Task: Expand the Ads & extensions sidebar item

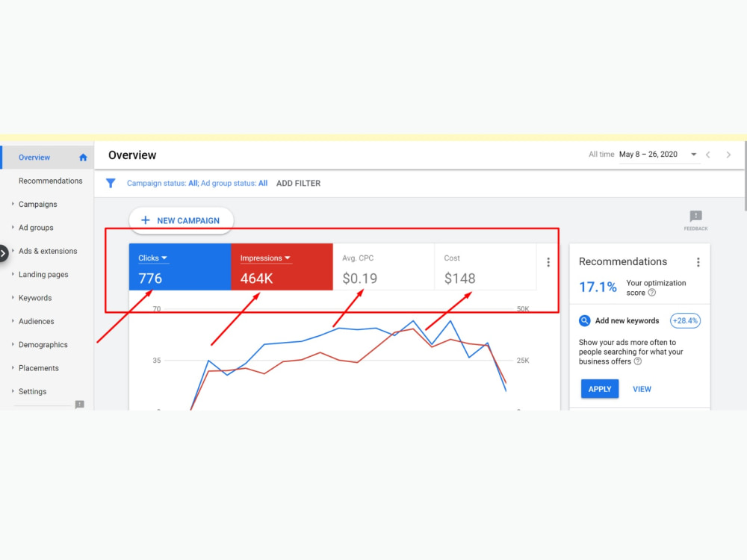Action: tap(13, 250)
